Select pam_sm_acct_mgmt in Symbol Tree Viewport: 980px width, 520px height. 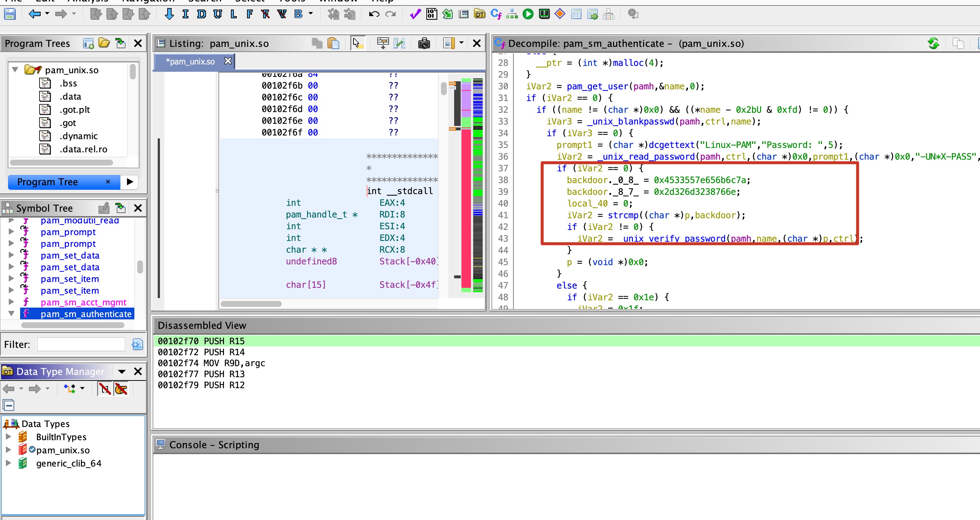(x=83, y=302)
